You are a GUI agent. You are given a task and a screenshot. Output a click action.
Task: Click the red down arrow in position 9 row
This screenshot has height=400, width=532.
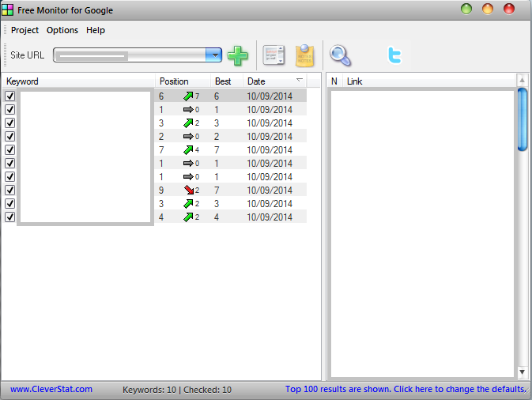[x=189, y=190]
